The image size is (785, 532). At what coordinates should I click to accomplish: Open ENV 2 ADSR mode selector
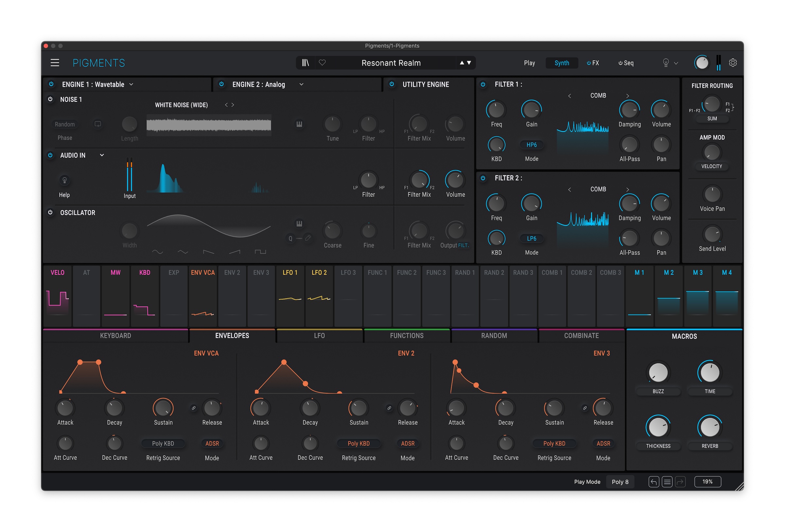tap(408, 444)
